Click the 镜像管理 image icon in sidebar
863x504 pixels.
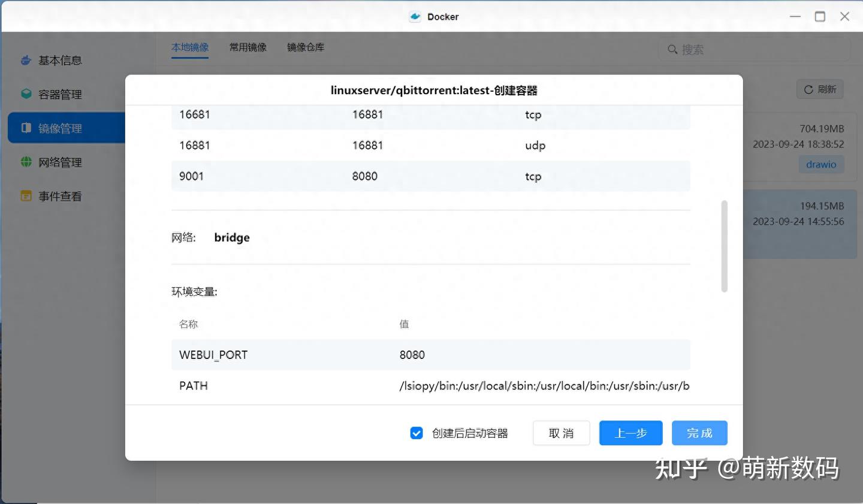point(25,128)
